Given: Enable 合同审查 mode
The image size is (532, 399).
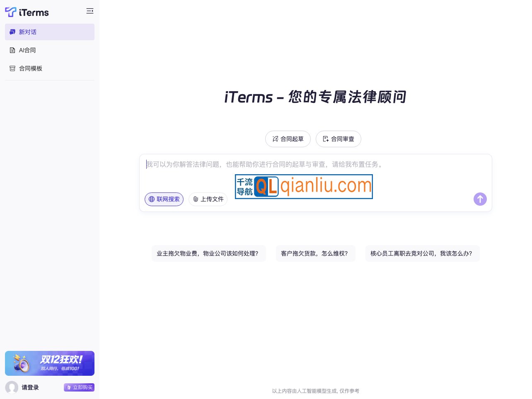Looking at the screenshot, I should coord(339,139).
